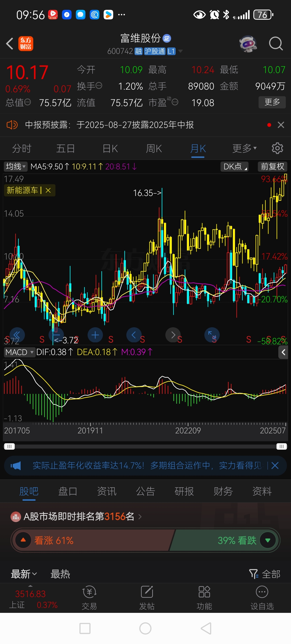Open the 新能源车 sector tag

click(22, 190)
